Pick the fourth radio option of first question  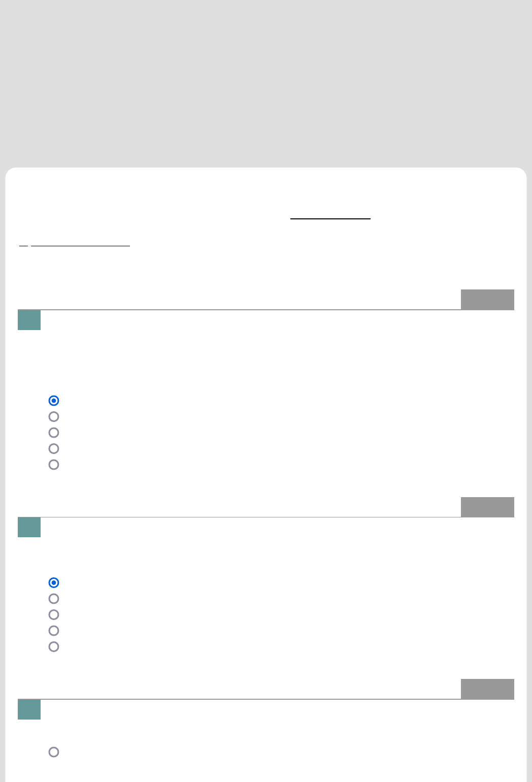pos(54,449)
